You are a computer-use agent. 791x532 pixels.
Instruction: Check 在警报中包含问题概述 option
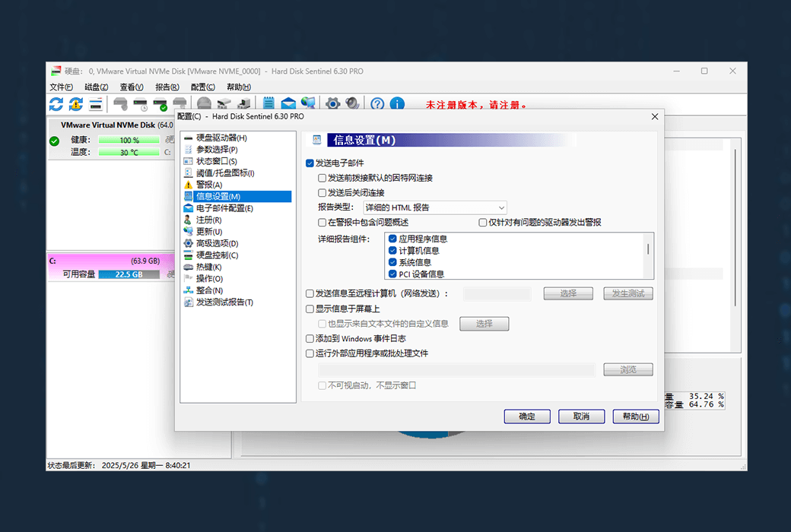pos(322,223)
